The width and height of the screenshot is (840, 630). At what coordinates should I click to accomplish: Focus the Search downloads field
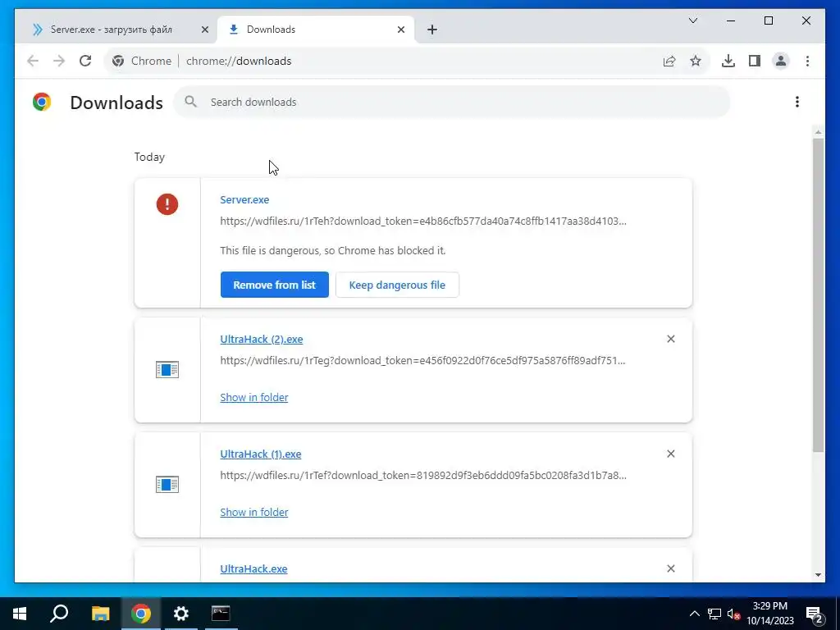[452, 102]
